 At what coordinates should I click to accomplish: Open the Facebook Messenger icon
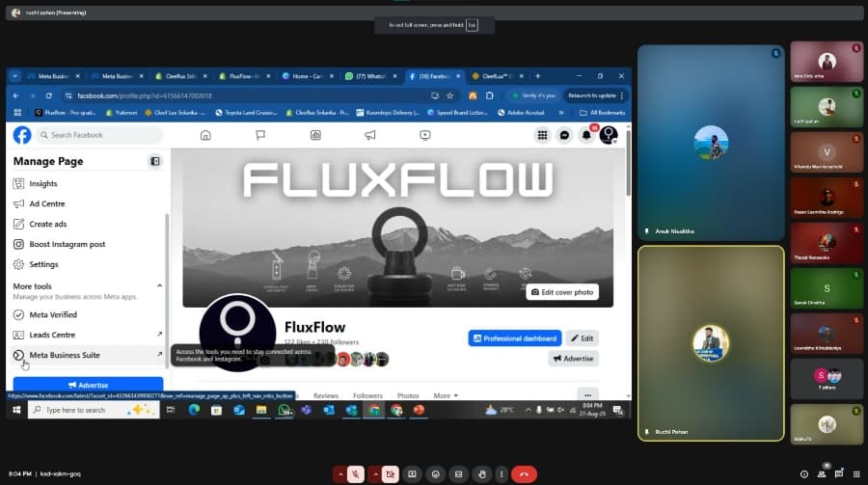click(565, 135)
